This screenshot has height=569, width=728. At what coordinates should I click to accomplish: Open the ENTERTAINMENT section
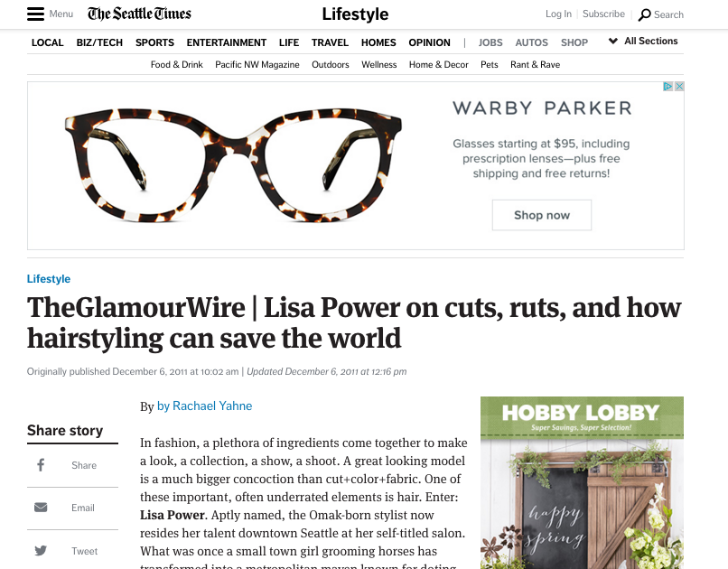click(x=227, y=42)
